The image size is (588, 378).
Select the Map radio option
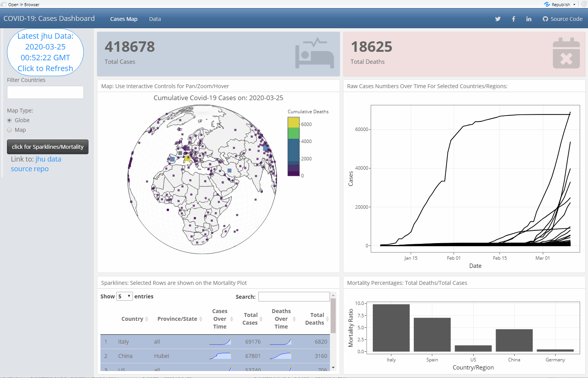(x=10, y=130)
